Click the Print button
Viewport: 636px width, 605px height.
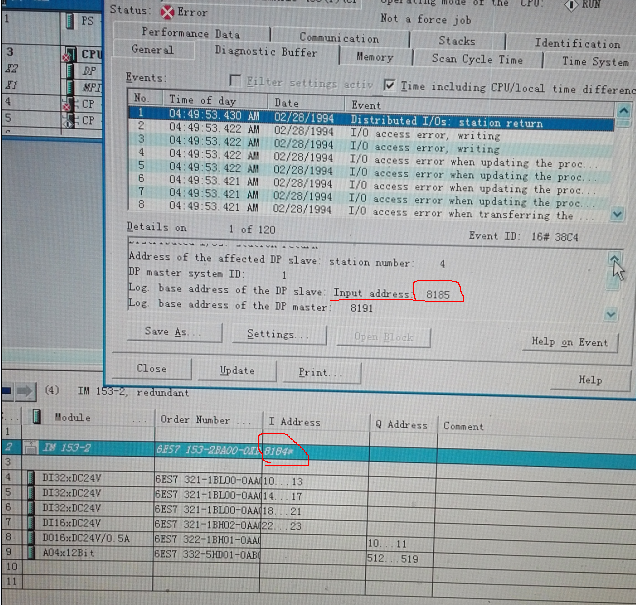pos(321,372)
